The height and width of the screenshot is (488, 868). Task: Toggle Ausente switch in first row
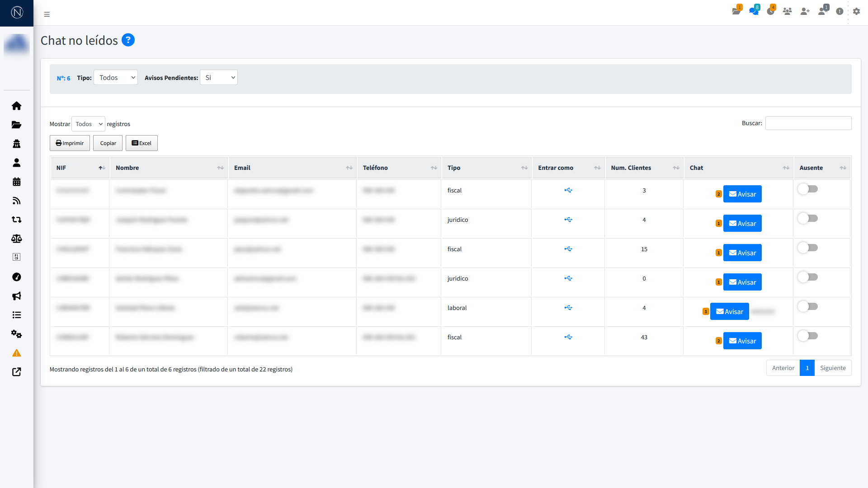807,189
